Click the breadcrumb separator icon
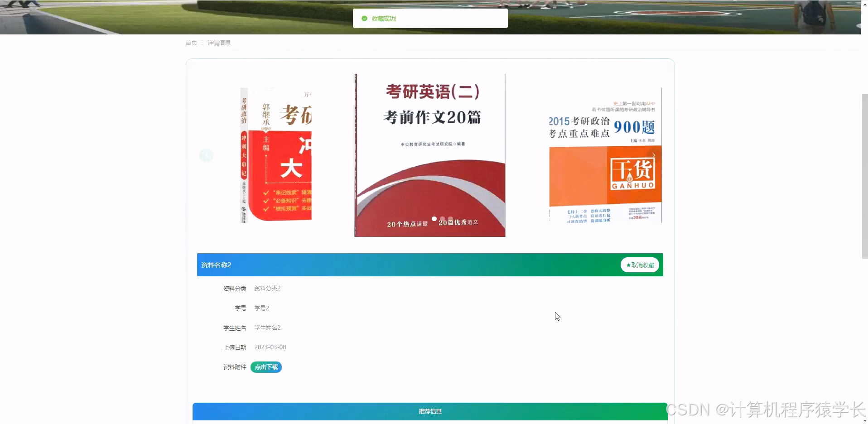 coord(202,43)
